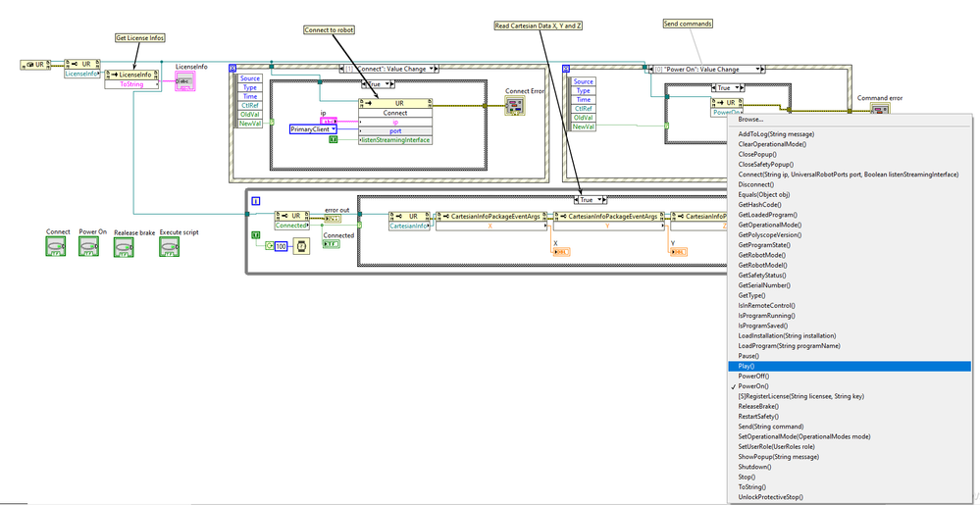Click the Source event data item in Connect event
Screen dimensions: 980x505
coord(250,78)
